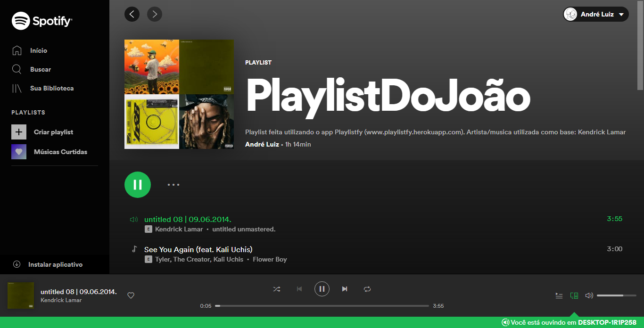Click the music note icon beside See You Again
644x328 pixels.
[134, 249]
